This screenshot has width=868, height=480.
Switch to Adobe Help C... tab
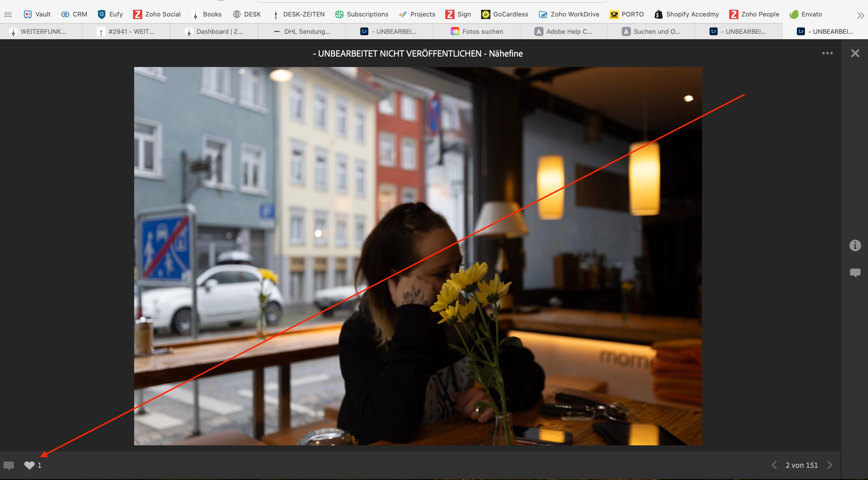click(x=564, y=32)
